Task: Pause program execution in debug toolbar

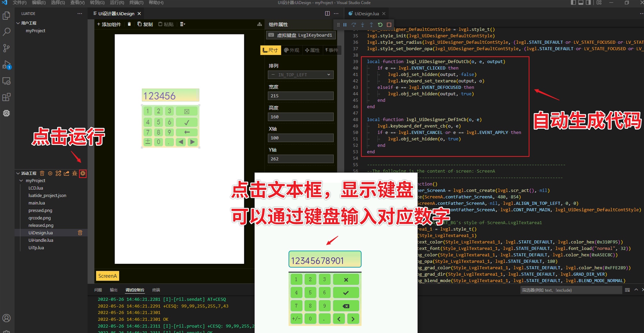Action: [345, 25]
